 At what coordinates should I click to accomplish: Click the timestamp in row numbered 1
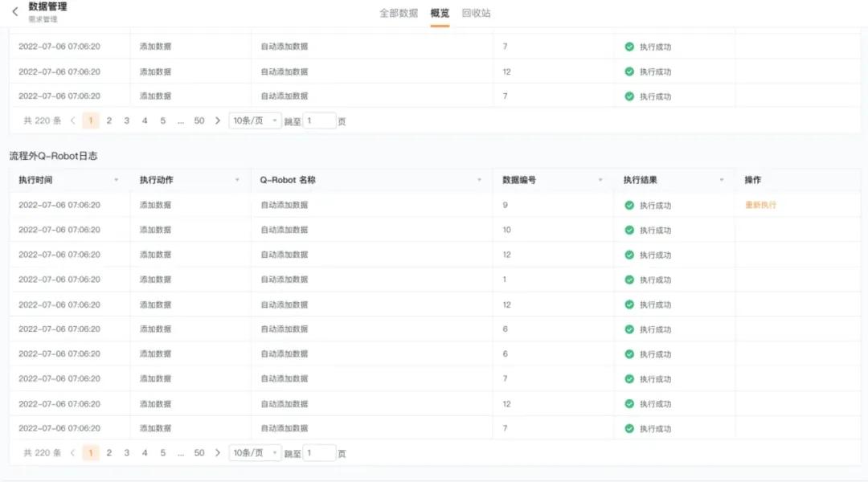[x=59, y=280]
